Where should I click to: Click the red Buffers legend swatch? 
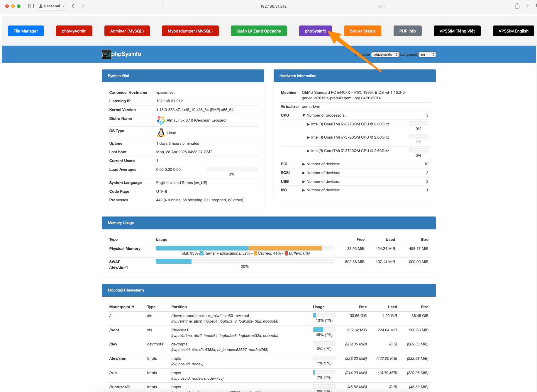tap(286, 253)
